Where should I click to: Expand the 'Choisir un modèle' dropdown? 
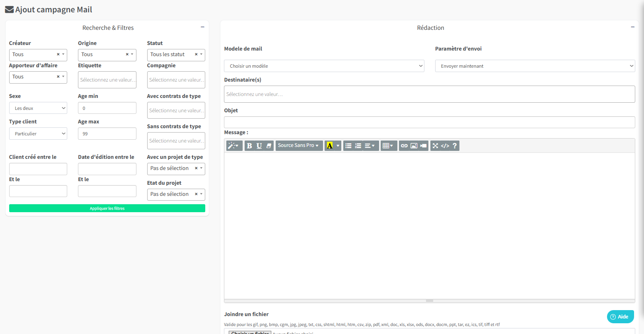coord(324,66)
